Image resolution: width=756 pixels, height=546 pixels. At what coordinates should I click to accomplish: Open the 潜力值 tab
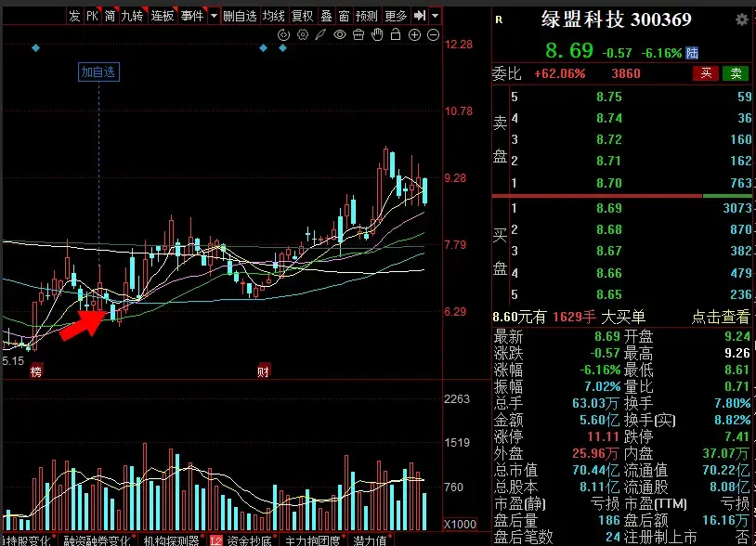pyautogui.click(x=370, y=540)
